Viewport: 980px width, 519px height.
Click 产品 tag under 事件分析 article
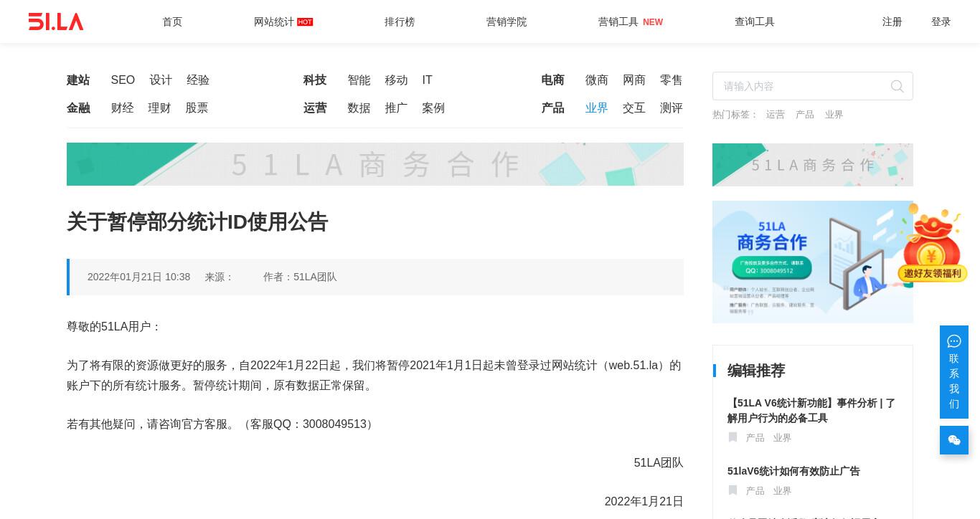pos(755,438)
